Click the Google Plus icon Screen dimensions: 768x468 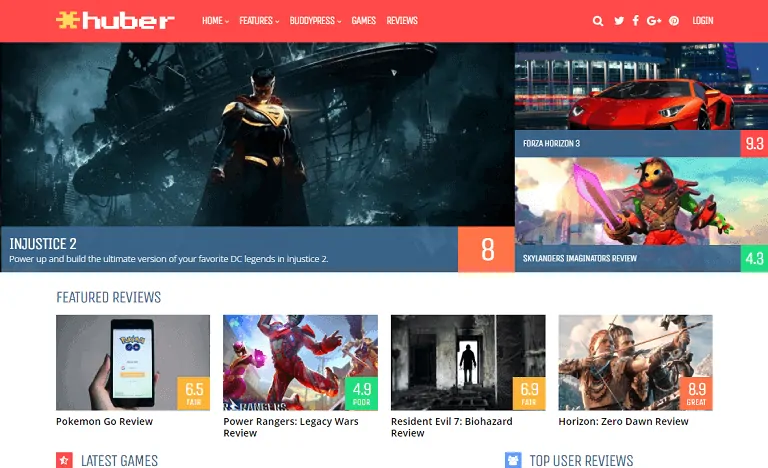(654, 21)
